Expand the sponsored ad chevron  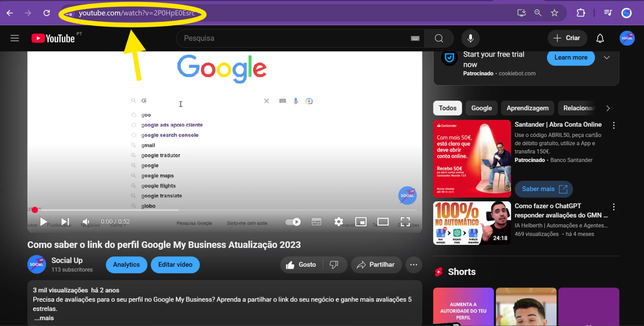tap(607, 57)
